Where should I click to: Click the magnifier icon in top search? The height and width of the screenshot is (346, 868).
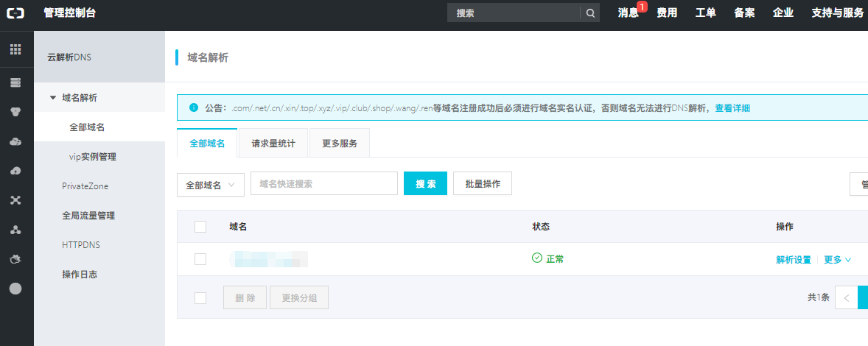(590, 13)
